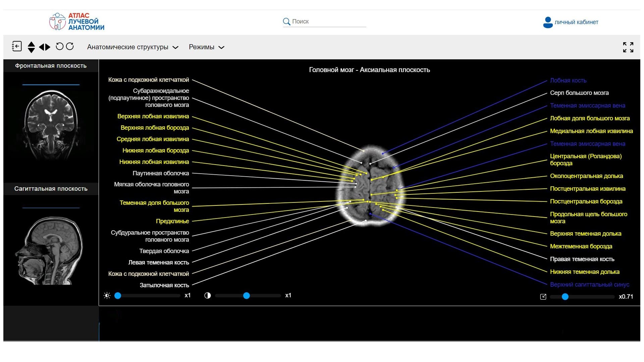Viewport: 644px width, 362px height.
Task: Rotate the image counterclockwise
Action: click(x=59, y=46)
